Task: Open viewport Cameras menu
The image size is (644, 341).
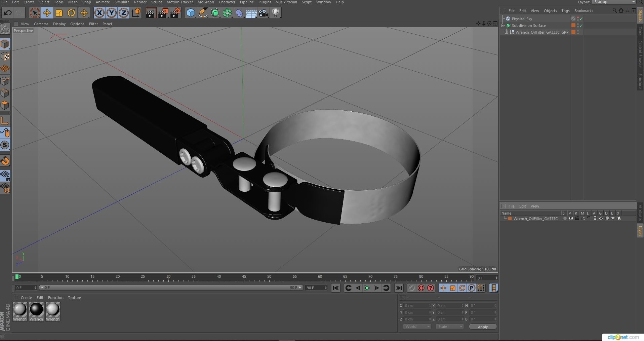Action: click(x=41, y=24)
